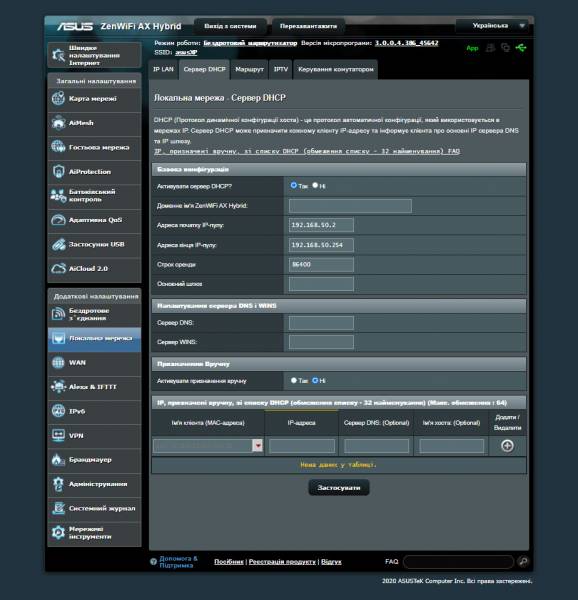The image size is (578, 600).
Task: Open VPN monitor icon
Action: [x=58, y=435]
